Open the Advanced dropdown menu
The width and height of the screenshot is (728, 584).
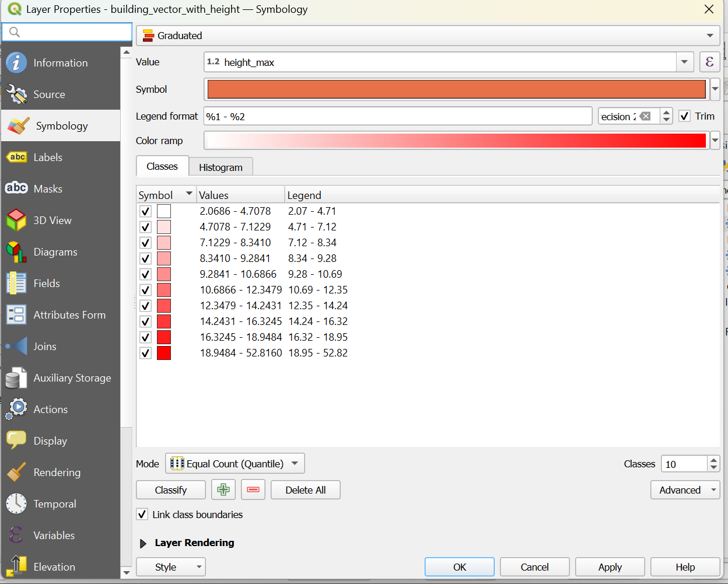click(x=685, y=490)
